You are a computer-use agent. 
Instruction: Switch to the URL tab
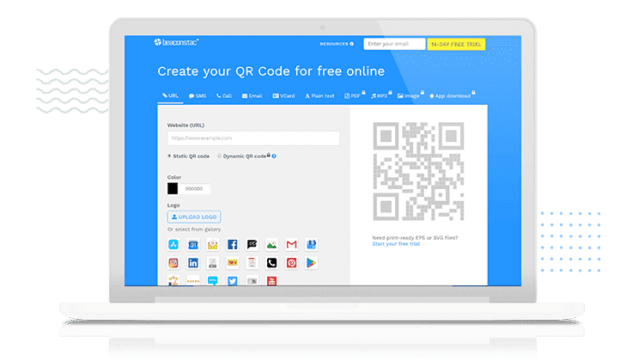171,95
